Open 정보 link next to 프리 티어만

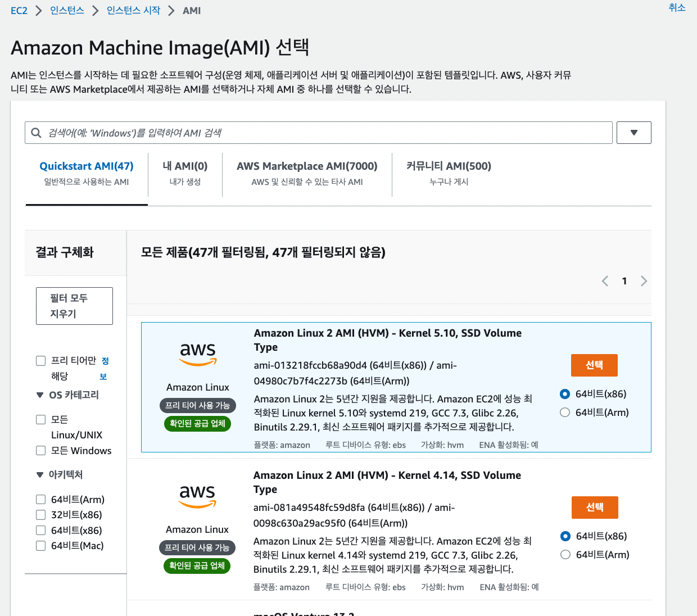[x=105, y=369]
